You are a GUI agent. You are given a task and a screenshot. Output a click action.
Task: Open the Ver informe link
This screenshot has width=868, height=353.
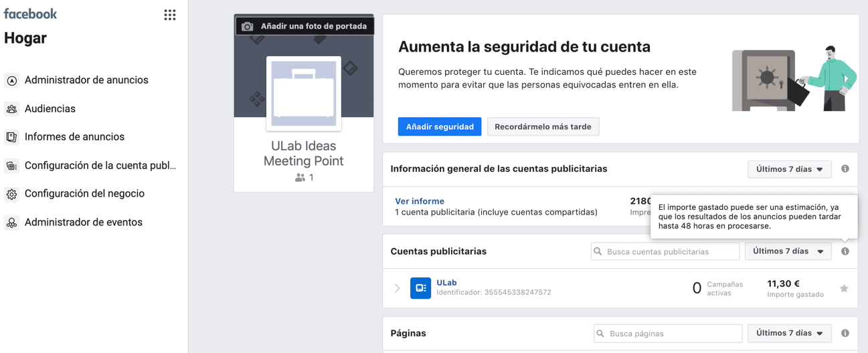(420, 201)
